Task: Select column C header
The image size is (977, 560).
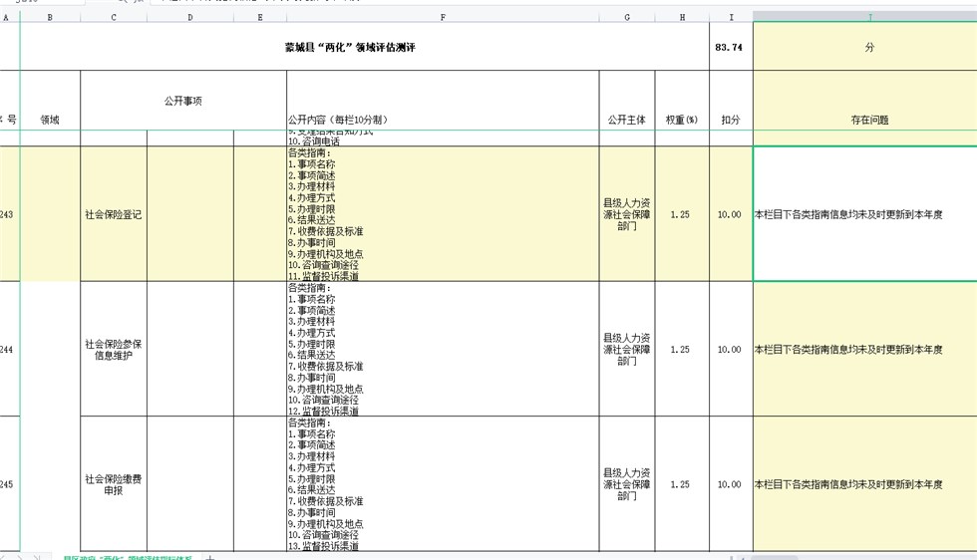Action: click(114, 17)
